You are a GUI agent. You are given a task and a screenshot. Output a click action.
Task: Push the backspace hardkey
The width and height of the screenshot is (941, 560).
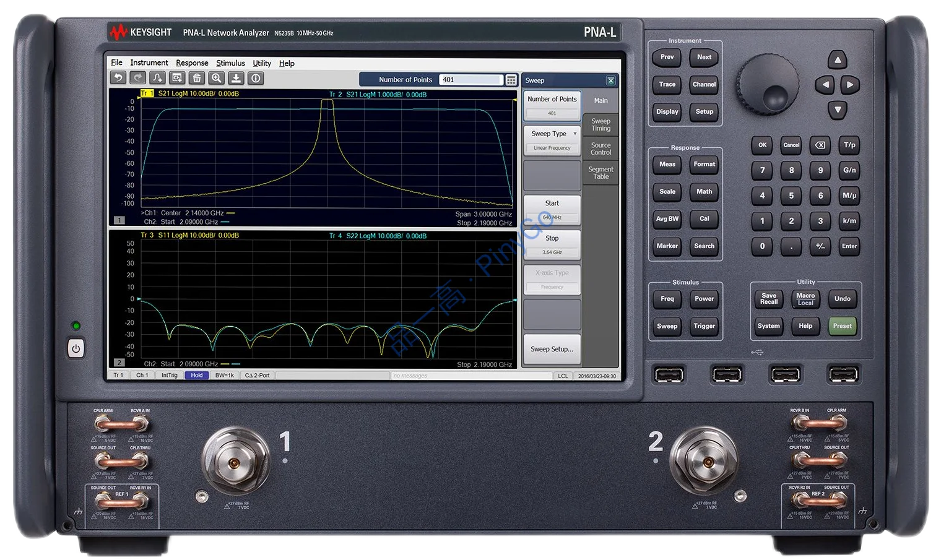(x=820, y=145)
